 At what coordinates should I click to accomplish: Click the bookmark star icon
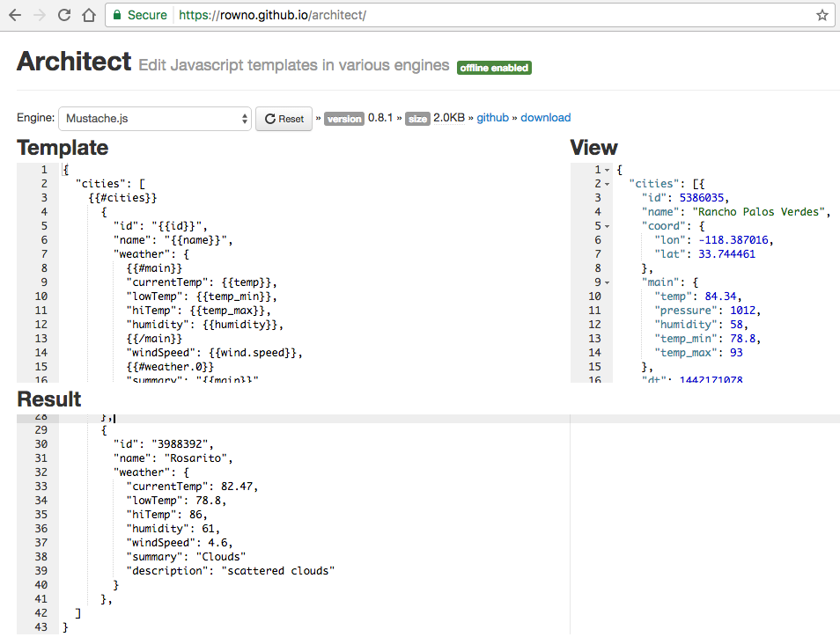click(x=822, y=15)
